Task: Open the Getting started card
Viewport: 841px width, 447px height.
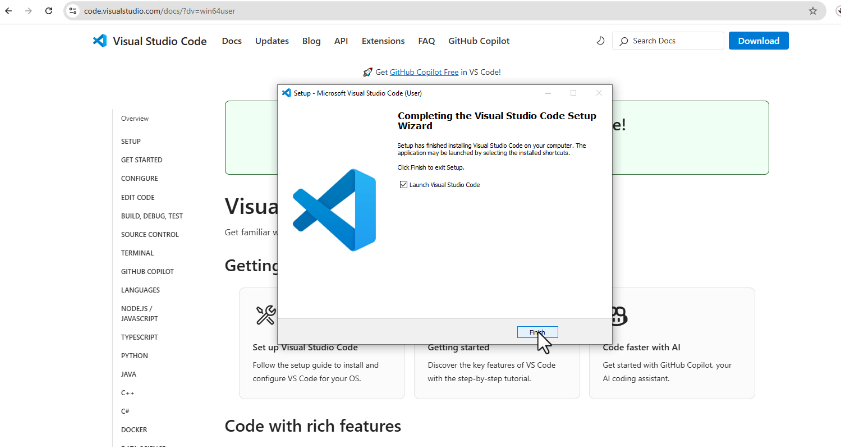Action: [x=497, y=371]
